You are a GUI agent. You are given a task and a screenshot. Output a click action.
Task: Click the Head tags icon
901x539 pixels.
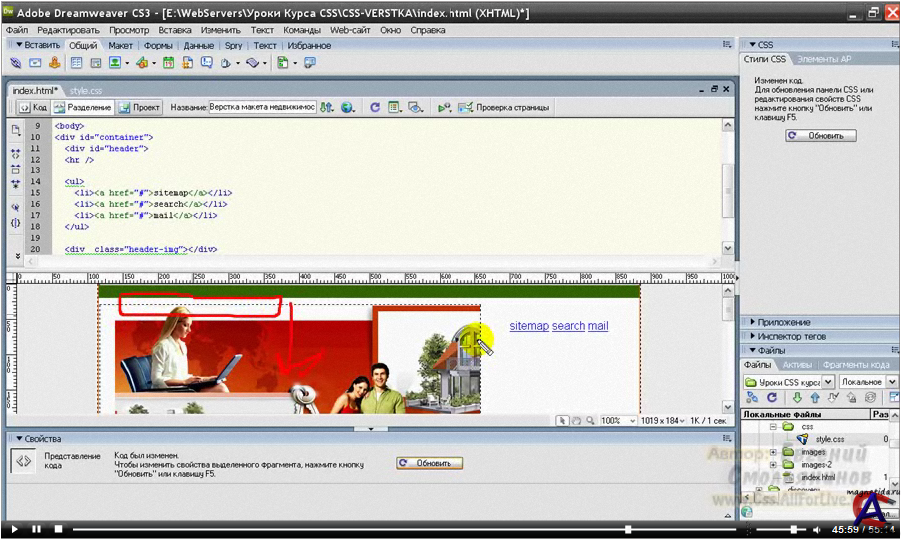(x=226, y=63)
